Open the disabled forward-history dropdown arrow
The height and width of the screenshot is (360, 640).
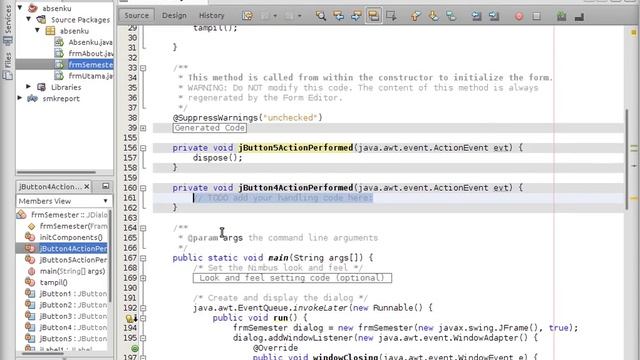click(x=299, y=16)
